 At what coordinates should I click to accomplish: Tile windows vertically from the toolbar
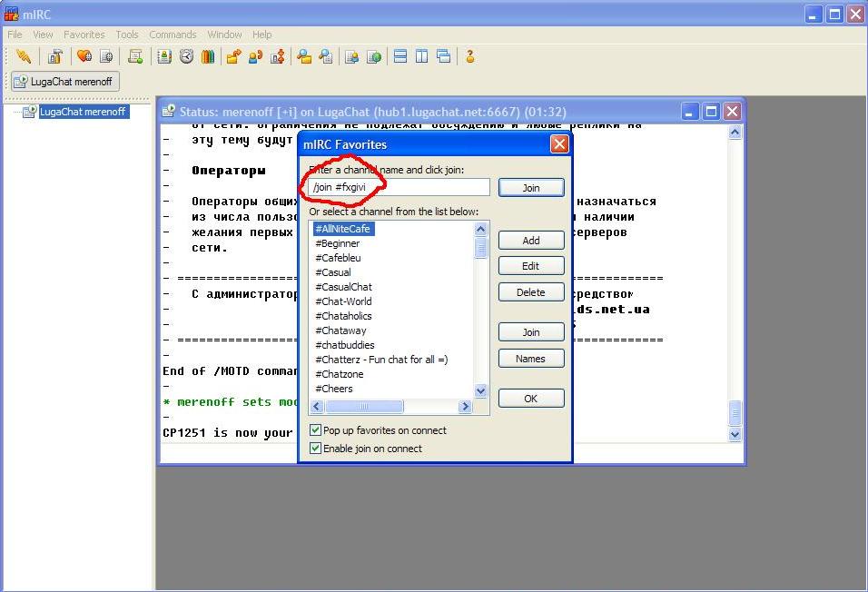pos(422,56)
